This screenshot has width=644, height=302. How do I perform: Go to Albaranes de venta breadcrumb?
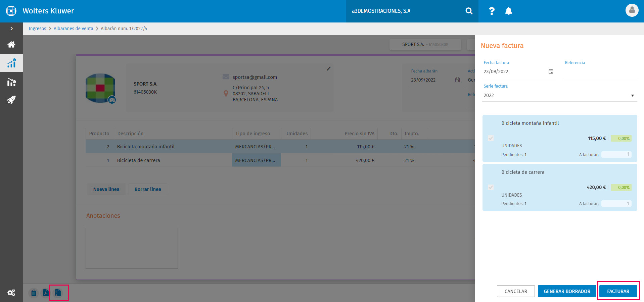pyautogui.click(x=74, y=29)
